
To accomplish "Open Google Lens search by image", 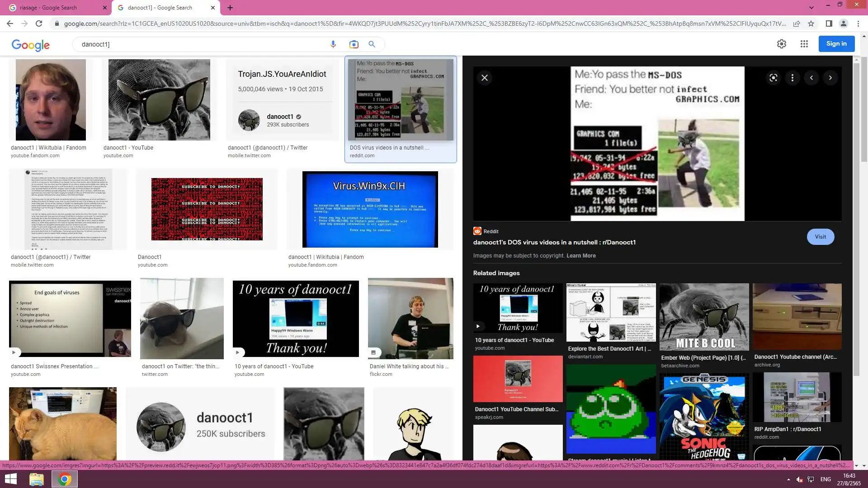I will (x=354, y=44).
